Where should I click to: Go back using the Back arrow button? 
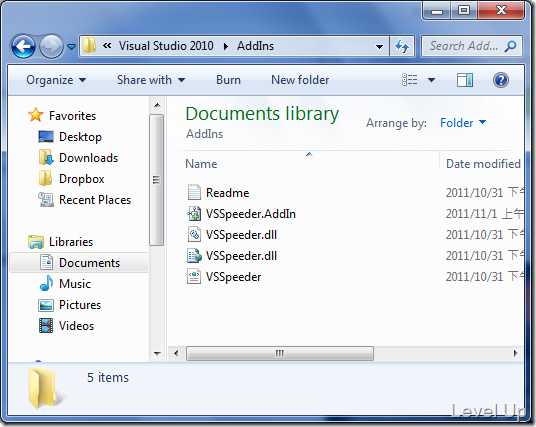[x=23, y=46]
